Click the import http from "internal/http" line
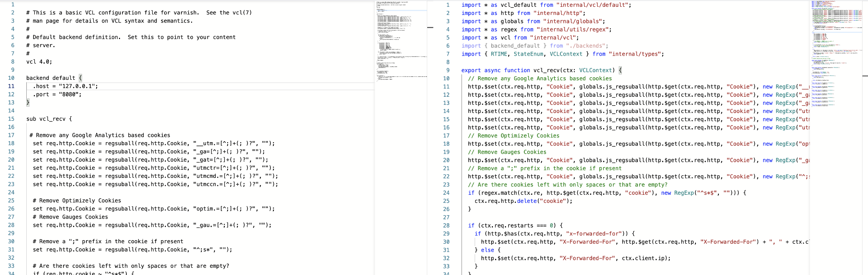Viewport: 868px width, 275px height. [523, 13]
